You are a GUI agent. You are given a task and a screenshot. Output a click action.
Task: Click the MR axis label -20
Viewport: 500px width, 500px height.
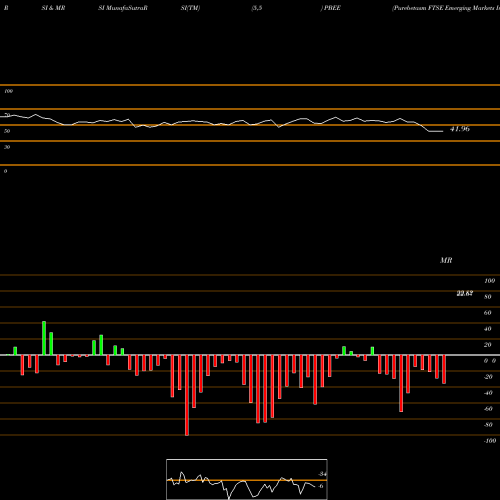point(488,377)
